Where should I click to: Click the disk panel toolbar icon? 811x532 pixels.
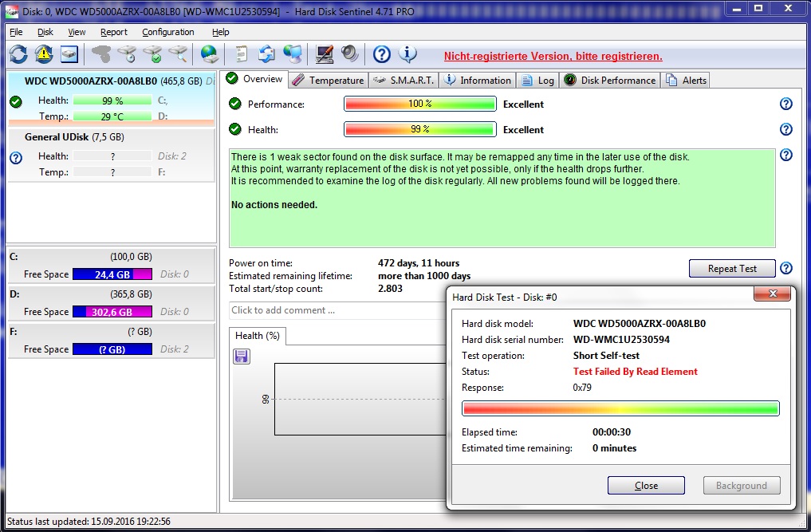tap(69, 53)
